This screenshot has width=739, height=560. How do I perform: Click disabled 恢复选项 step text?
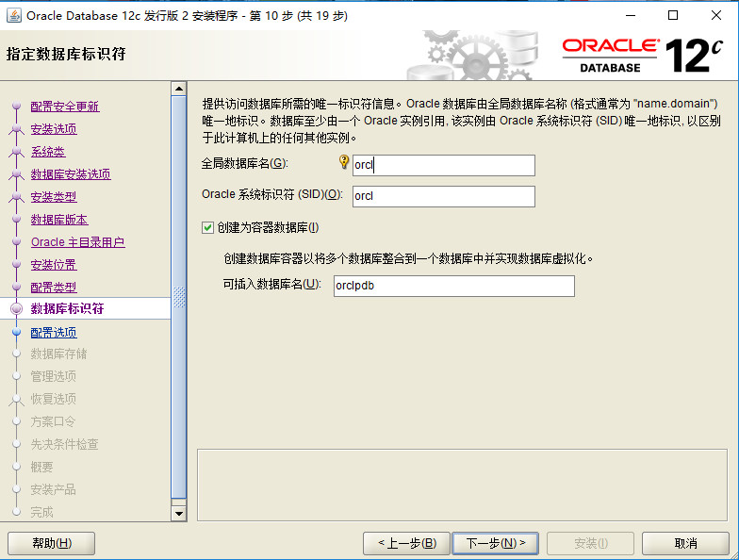[53, 400]
